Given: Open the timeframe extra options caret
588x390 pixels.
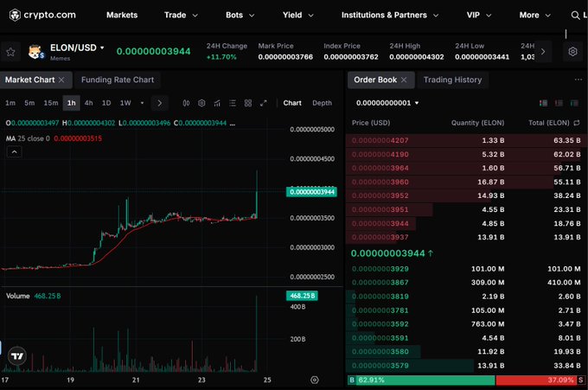Looking at the screenshot, I should 142,103.
